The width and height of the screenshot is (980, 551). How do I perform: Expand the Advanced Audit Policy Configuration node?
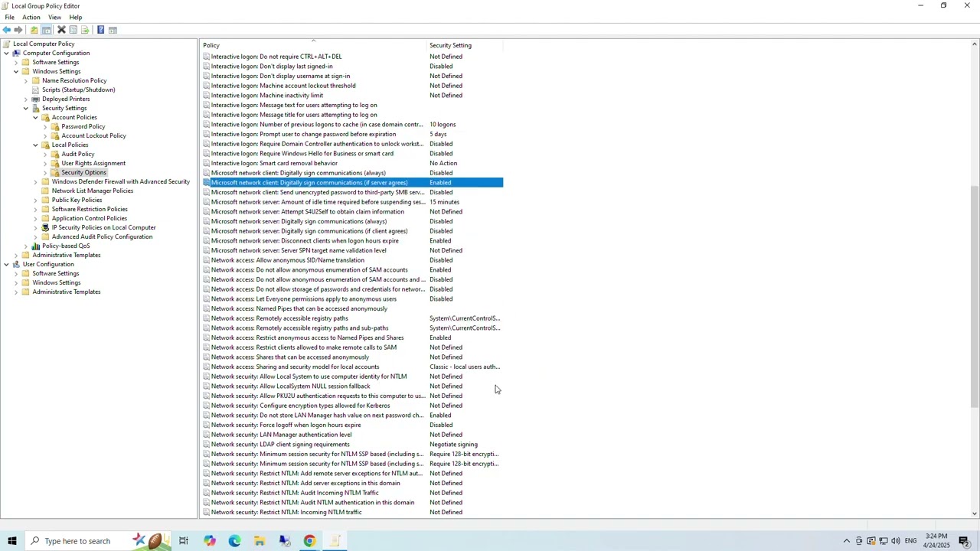(35, 236)
